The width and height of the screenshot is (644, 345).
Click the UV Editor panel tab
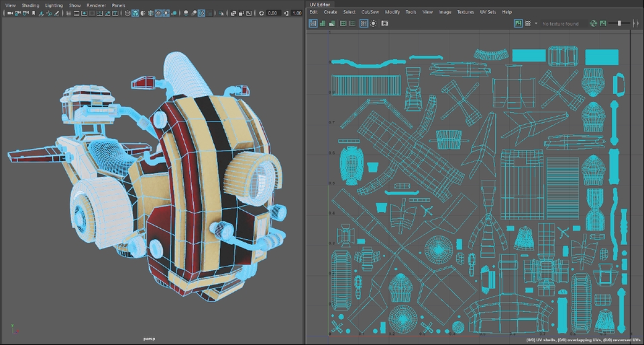click(321, 4)
